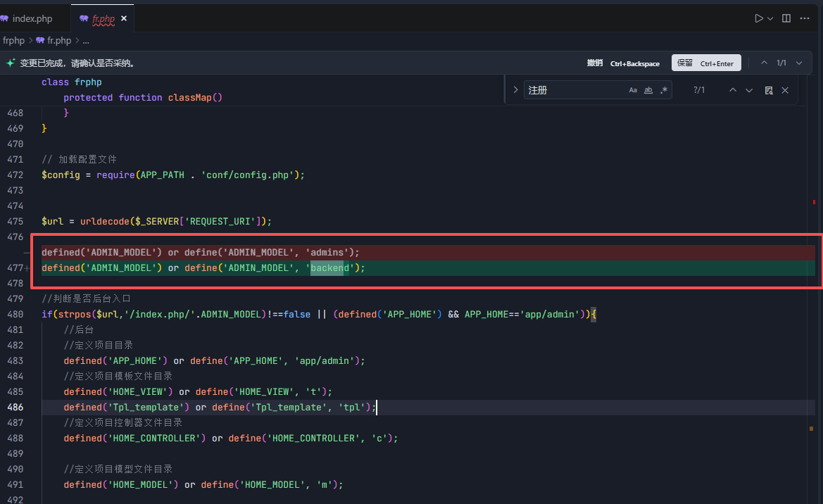
Task: Click the define 'HOME_CONTROLLER' line
Action: tap(231, 439)
